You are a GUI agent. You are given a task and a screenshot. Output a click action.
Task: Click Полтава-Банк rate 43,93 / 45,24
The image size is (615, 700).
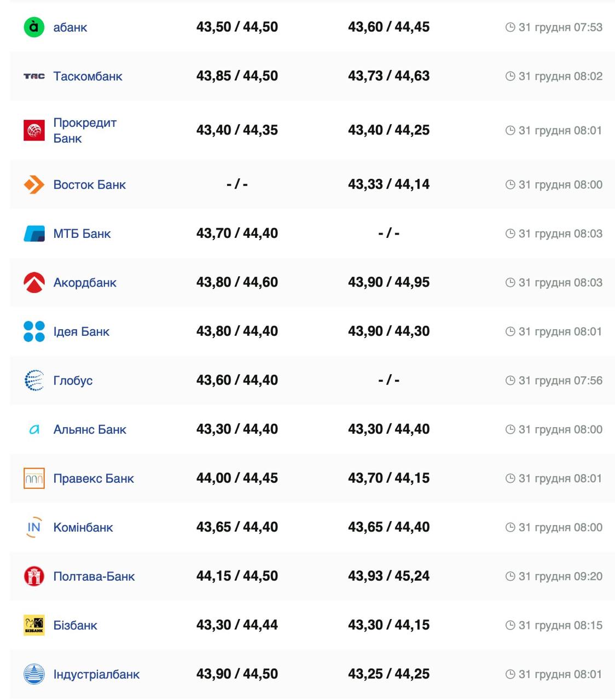point(388,576)
